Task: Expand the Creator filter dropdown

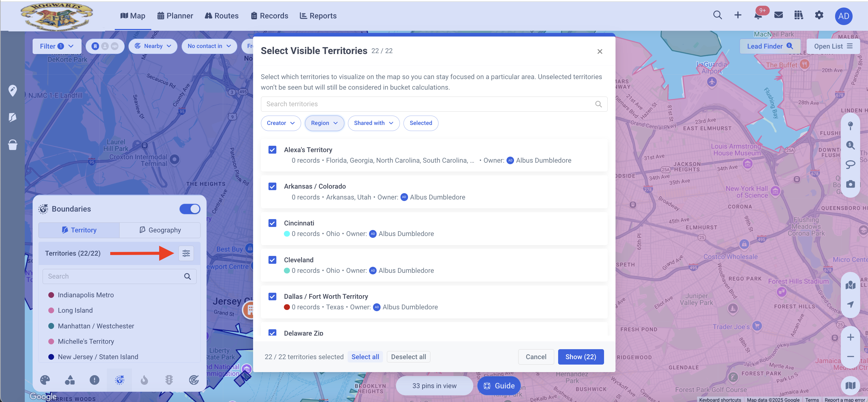Action: pyautogui.click(x=280, y=123)
